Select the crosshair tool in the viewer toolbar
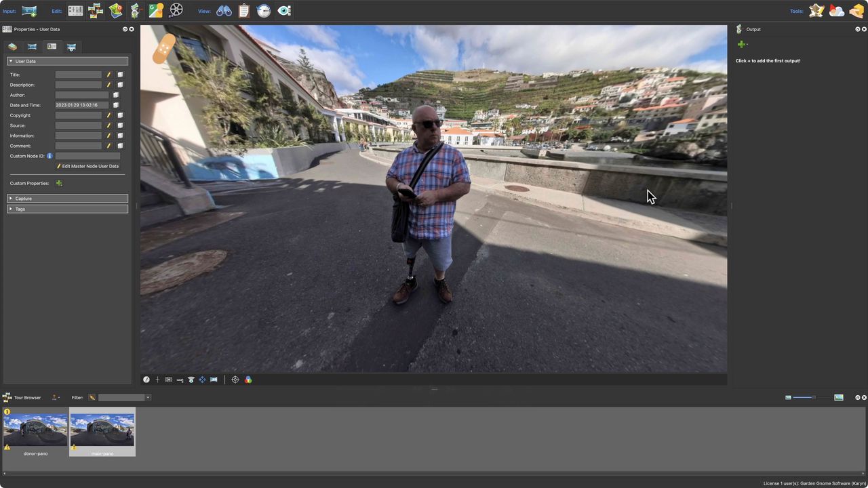The width and height of the screenshot is (868, 488). [157, 380]
